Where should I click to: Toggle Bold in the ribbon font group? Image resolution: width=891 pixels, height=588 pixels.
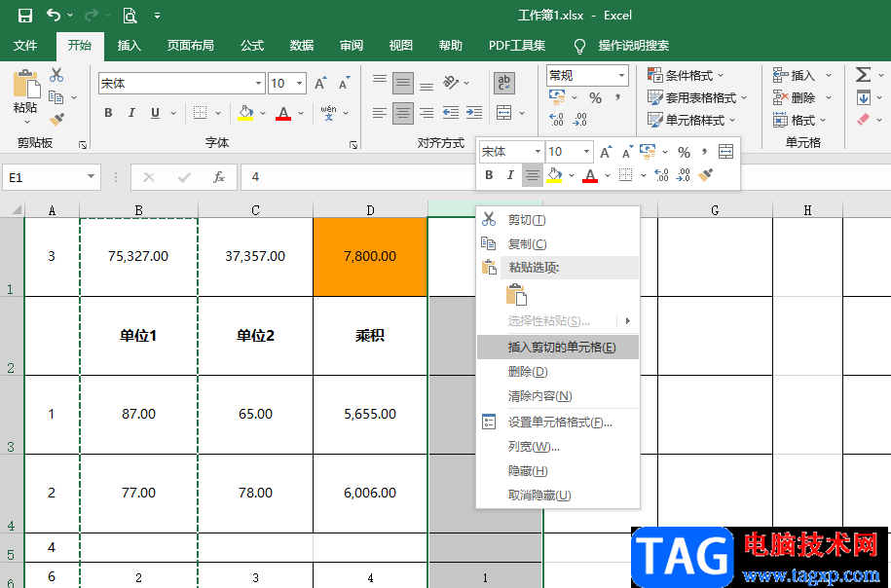pos(108,113)
